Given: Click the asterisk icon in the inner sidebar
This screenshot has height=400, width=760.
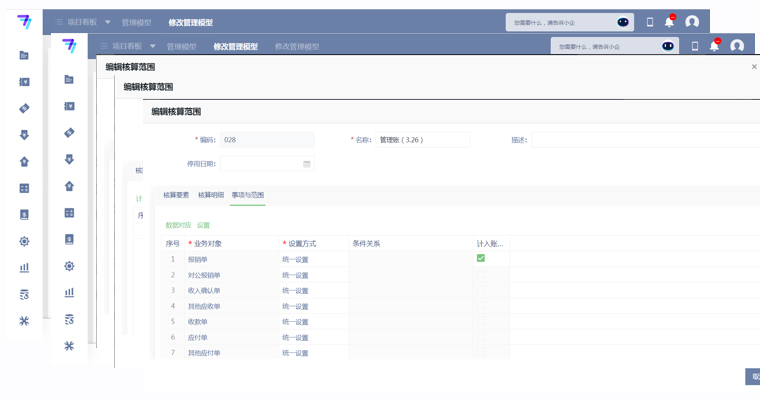Looking at the screenshot, I should pyautogui.click(x=69, y=346).
